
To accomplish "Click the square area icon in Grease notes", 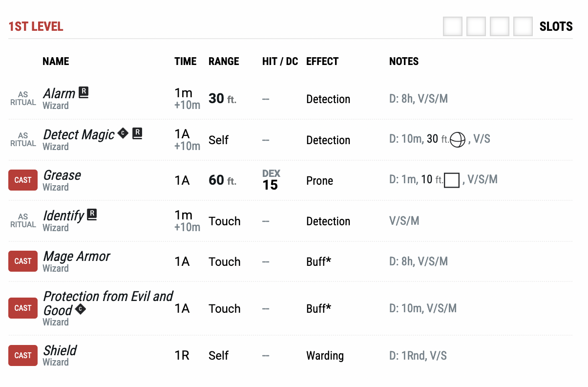I will click(452, 180).
